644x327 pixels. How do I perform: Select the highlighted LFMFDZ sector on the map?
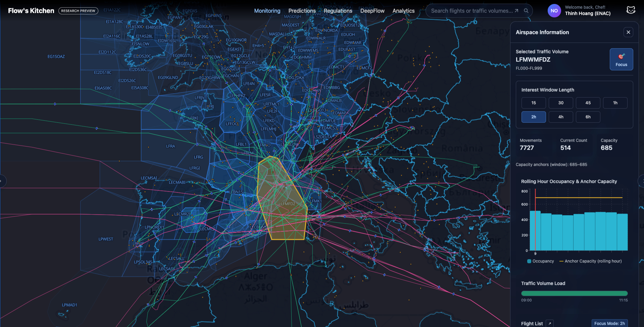coord(288,204)
